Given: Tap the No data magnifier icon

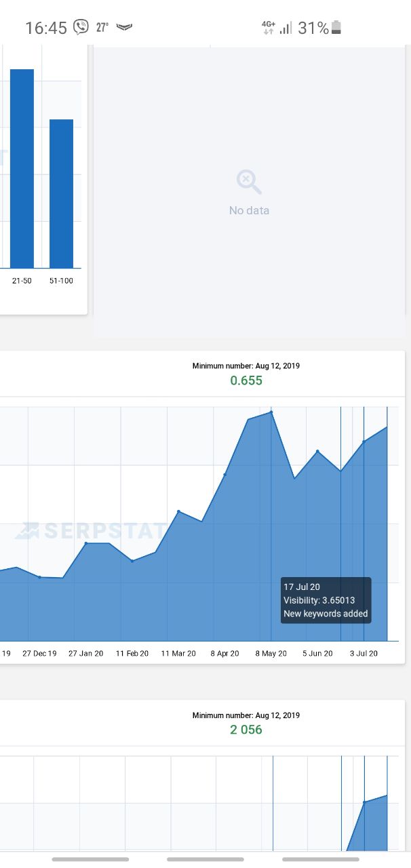Looking at the screenshot, I should (x=249, y=182).
